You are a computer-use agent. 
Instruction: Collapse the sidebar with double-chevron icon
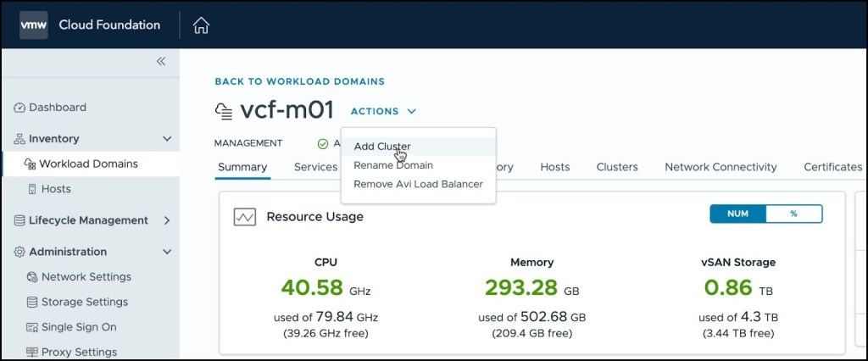pyautogui.click(x=161, y=61)
